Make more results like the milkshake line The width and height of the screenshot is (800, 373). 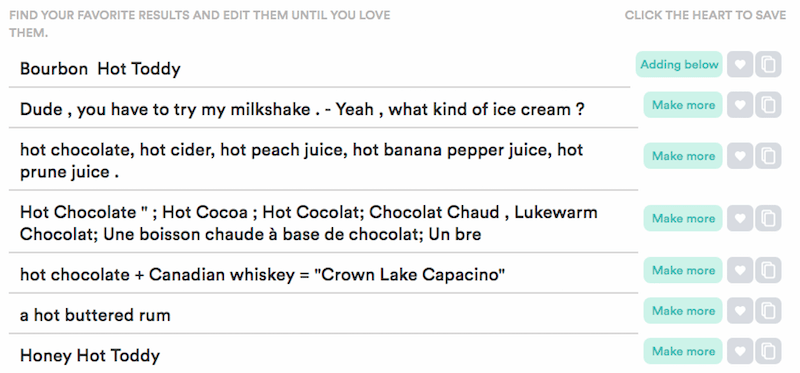[683, 105]
